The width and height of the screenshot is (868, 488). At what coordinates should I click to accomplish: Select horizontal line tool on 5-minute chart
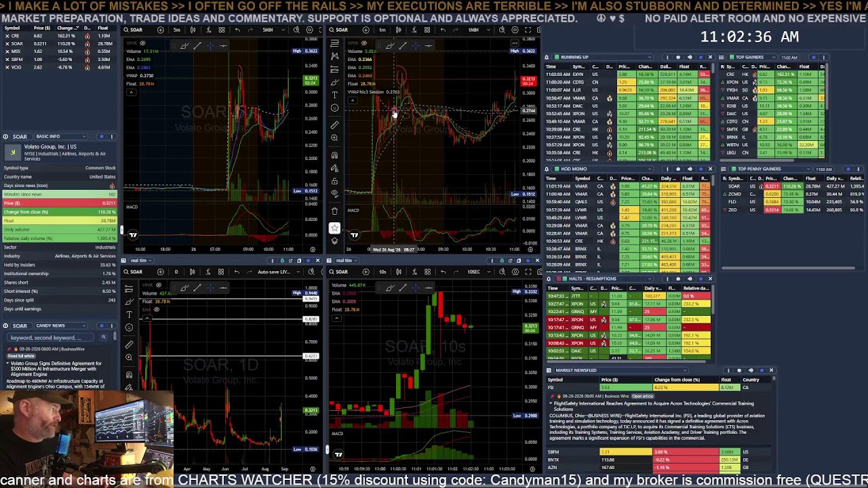tap(223, 45)
